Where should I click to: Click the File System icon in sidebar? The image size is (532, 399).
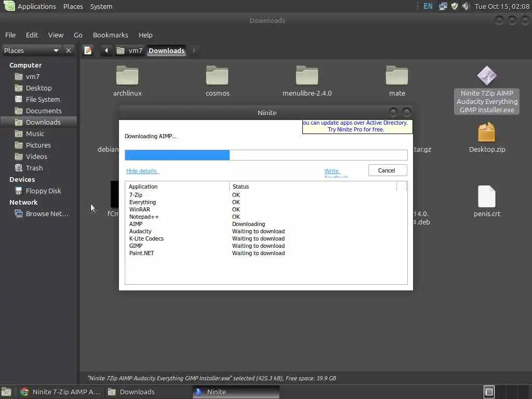click(19, 99)
